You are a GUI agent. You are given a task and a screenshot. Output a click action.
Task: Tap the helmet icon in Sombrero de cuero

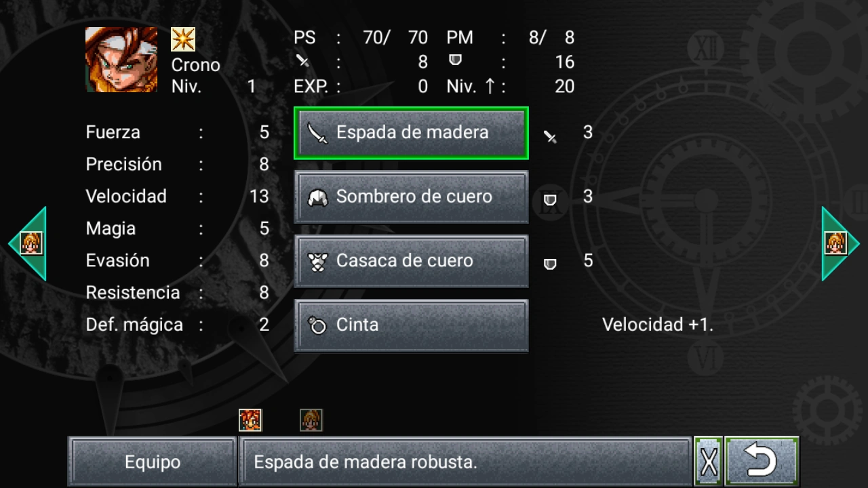(318, 197)
